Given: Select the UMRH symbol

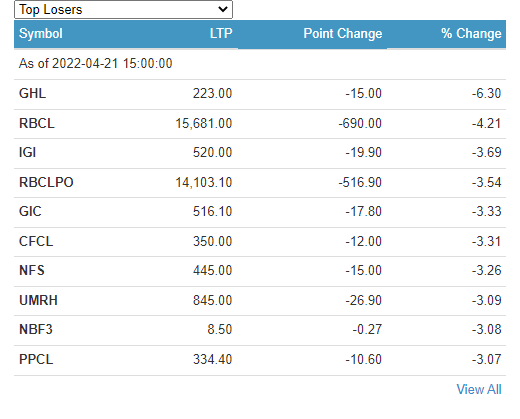Looking at the screenshot, I should tap(38, 300).
